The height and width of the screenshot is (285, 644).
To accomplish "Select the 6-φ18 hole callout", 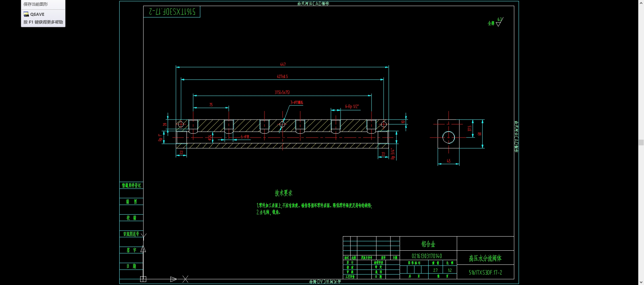I will (x=245, y=137).
